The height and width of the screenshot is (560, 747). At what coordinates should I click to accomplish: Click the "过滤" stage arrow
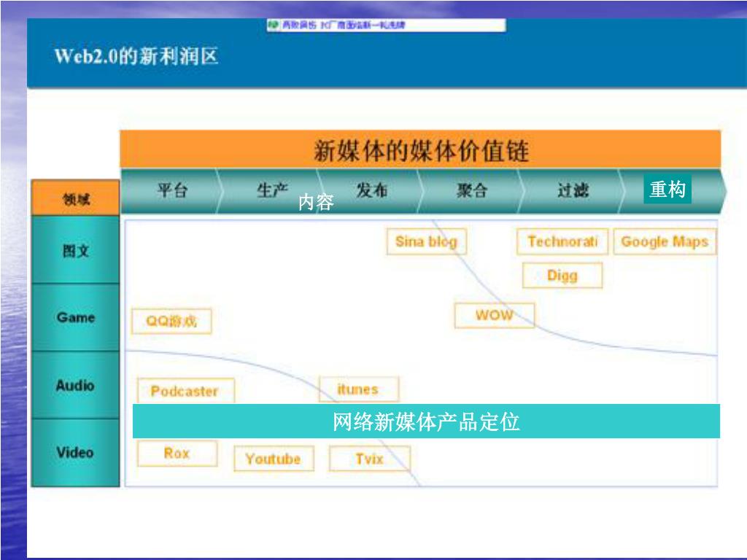point(573,190)
